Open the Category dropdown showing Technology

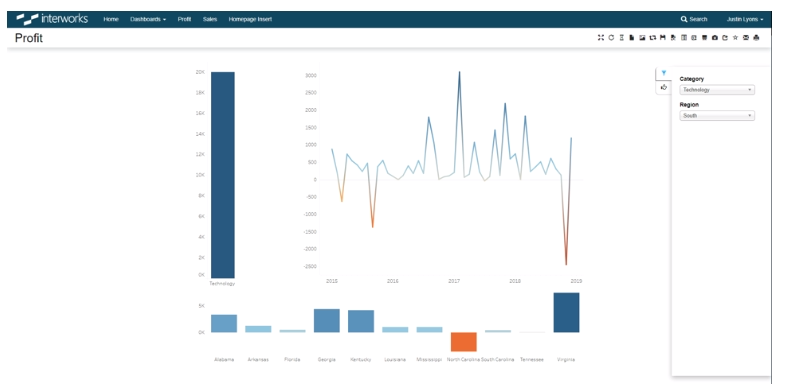(717, 90)
